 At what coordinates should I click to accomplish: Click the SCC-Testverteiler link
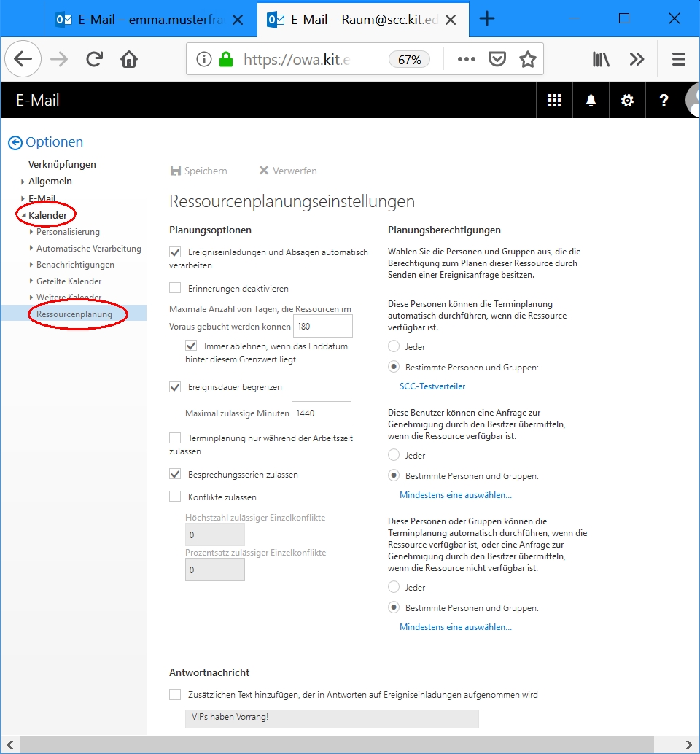tap(432, 386)
